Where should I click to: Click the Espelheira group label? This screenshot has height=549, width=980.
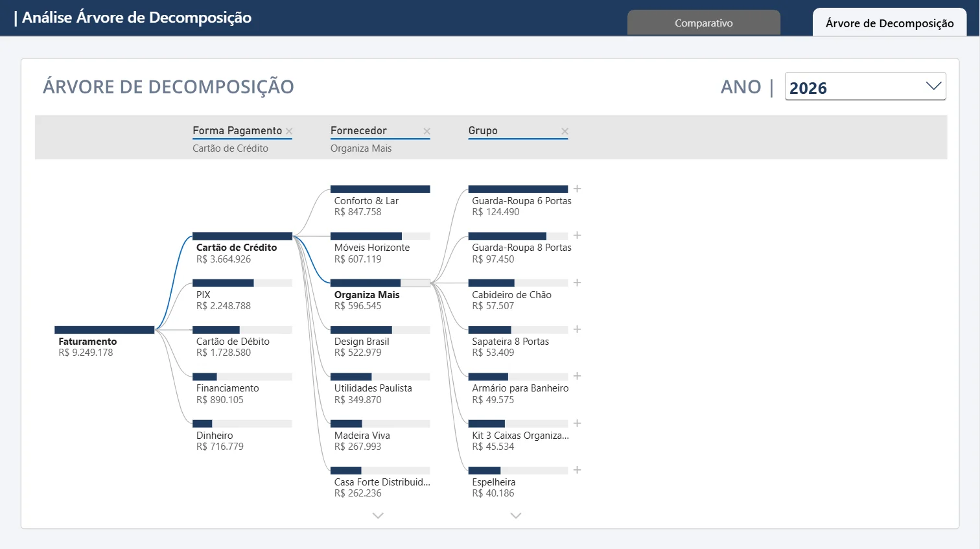(x=494, y=482)
